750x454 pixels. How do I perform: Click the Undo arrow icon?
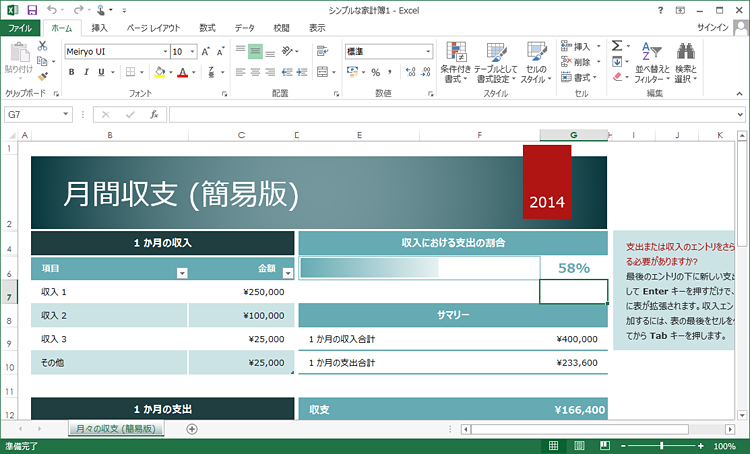pyautogui.click(x=52, y=10)
